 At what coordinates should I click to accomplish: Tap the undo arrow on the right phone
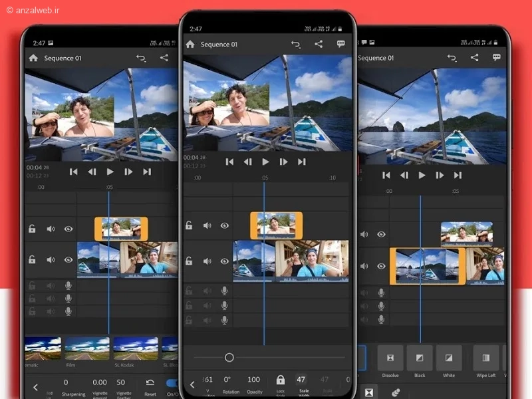pyautogui.click(x=452, y=58)
